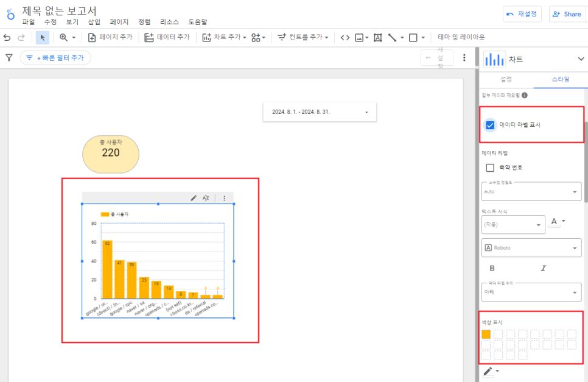This screenshot has height=382, width=588.
Task: Click the 데이터 추가 button
Action: [x=167, y=38]
